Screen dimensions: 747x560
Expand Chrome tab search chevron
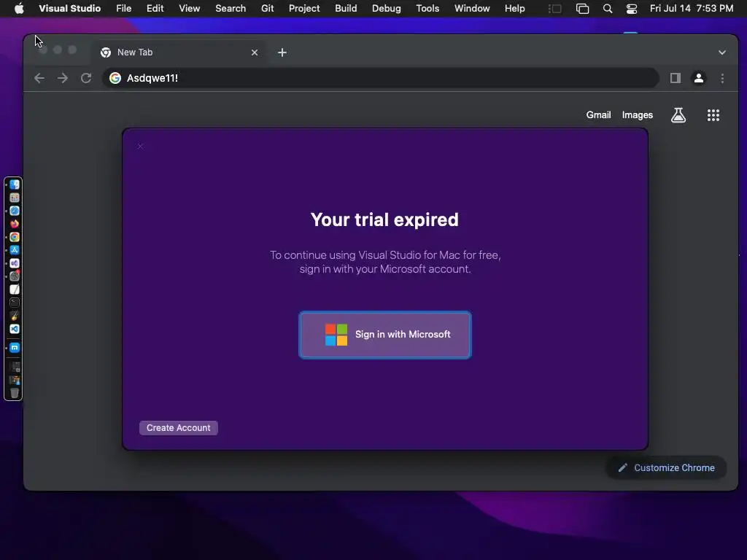pos(722,52)
